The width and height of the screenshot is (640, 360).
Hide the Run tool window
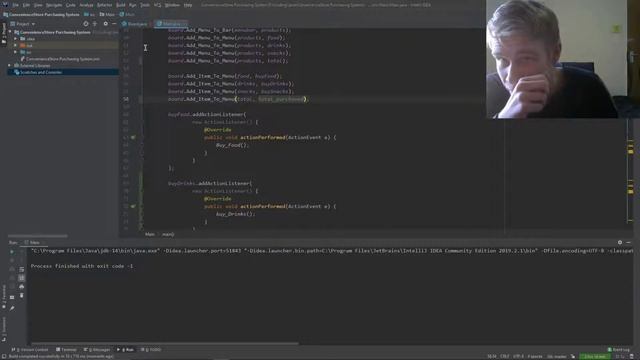(x=629, y=242)
